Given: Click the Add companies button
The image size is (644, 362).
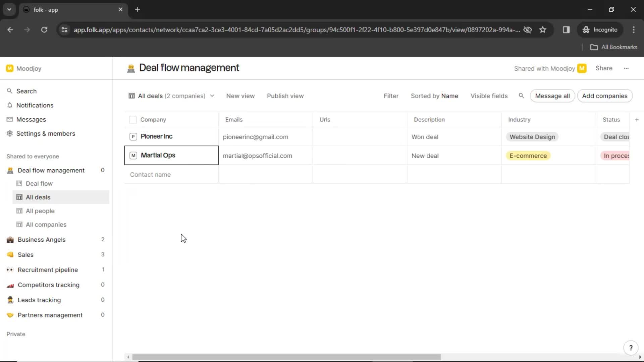Looking at the screenshot, I should point(605,96).
